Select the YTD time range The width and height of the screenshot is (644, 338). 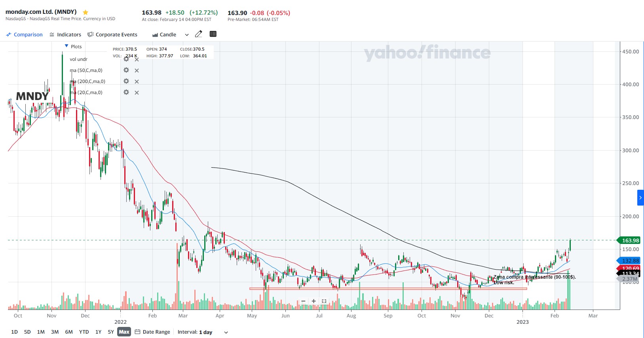[84, 332]
